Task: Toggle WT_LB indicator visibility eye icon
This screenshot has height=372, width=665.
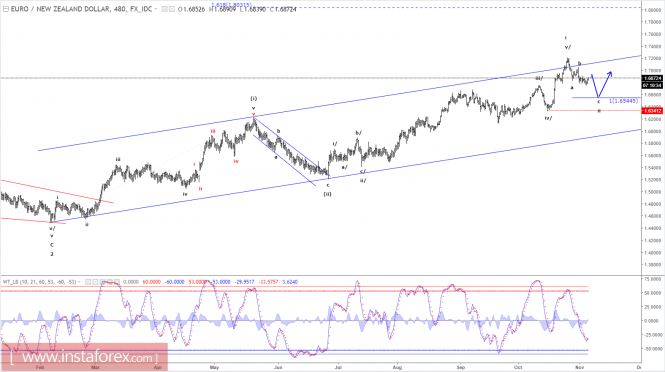Action: tap(88, 282)
